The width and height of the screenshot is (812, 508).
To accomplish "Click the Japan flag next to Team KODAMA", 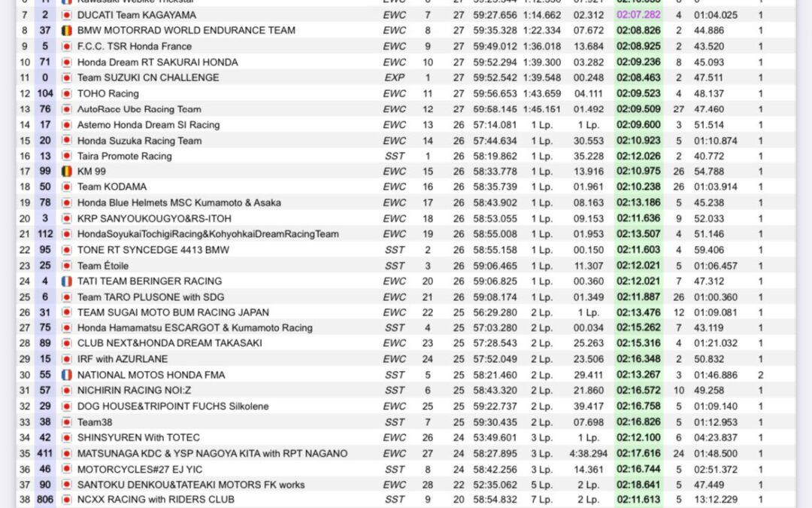I will [66, 187].
